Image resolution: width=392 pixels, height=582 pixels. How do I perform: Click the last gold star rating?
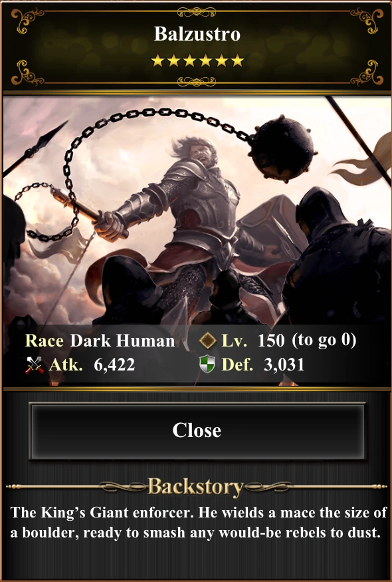(x=237, y=61)
